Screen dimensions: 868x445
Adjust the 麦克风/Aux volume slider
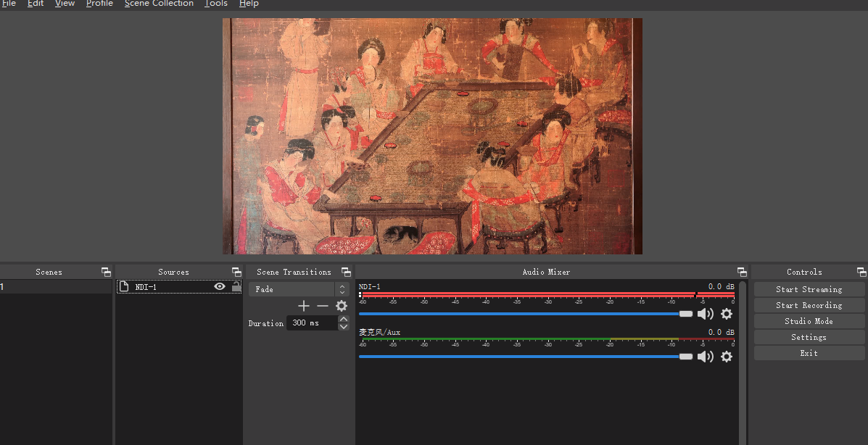(x=525, y=357)
